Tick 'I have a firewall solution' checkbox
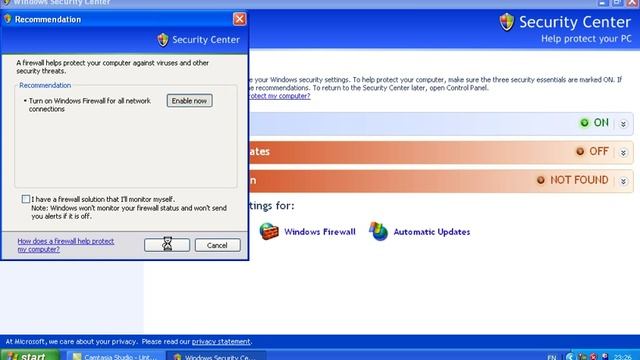Screen dimensions: 640x360 (x=26, y=199)
